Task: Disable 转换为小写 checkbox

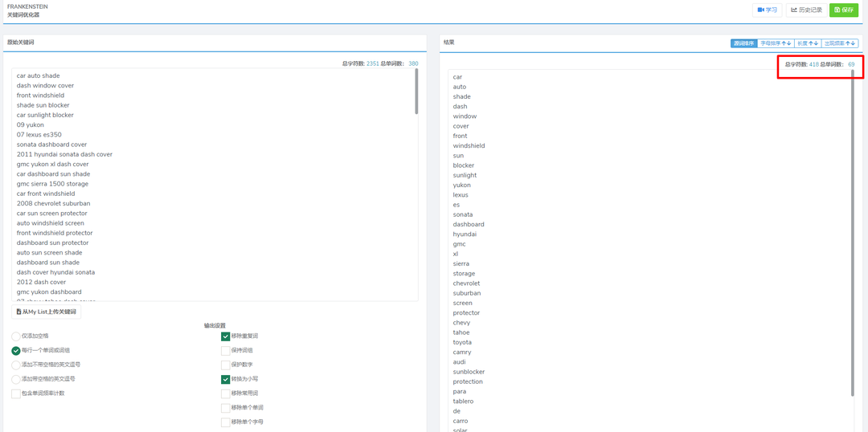Action: click(x=226, y=379)
